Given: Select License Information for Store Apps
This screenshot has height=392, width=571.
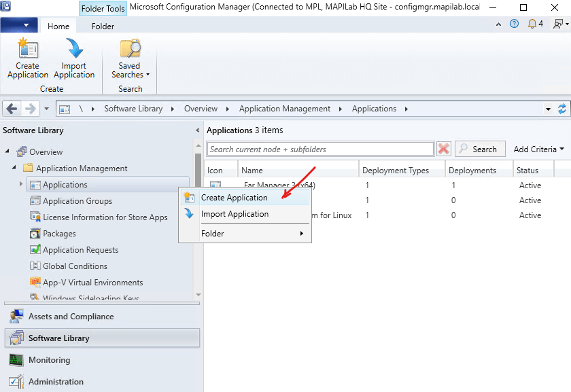Looking at the screenshot, I should (105, 217).
